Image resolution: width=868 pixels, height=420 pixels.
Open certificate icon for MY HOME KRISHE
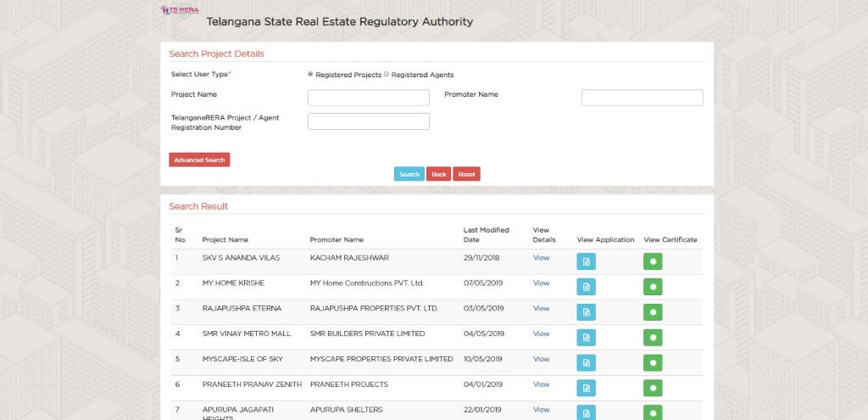pyautogui.click(x=652, y=287)
